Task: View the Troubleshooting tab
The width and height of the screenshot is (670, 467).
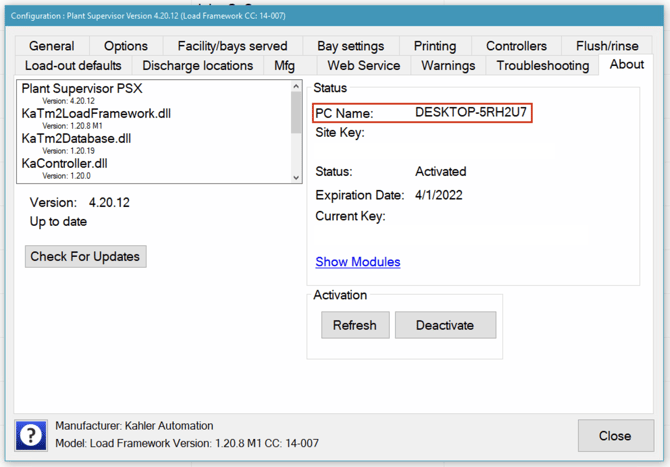Action: pyautogui.click(x=542, y=66)
